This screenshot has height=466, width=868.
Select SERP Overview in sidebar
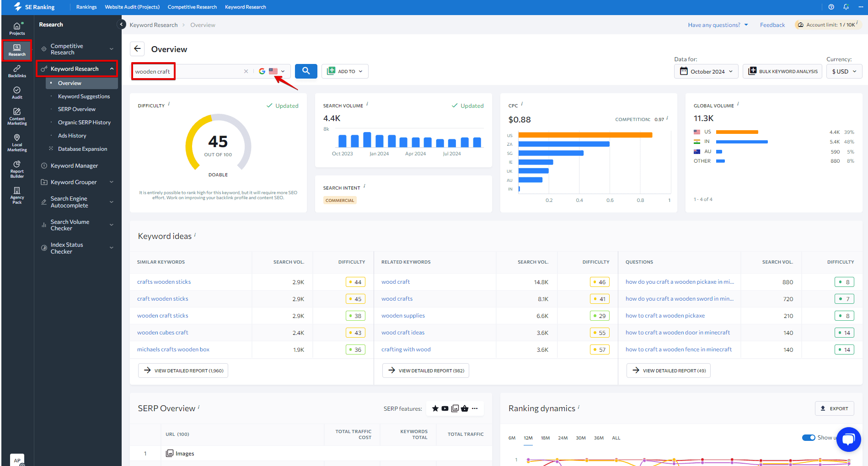coord(77,109)
